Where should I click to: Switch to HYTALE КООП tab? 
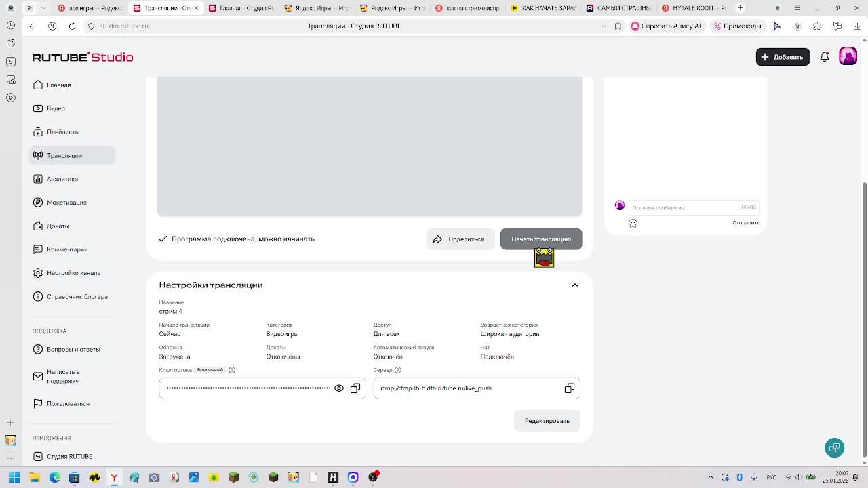pos(694,8)
